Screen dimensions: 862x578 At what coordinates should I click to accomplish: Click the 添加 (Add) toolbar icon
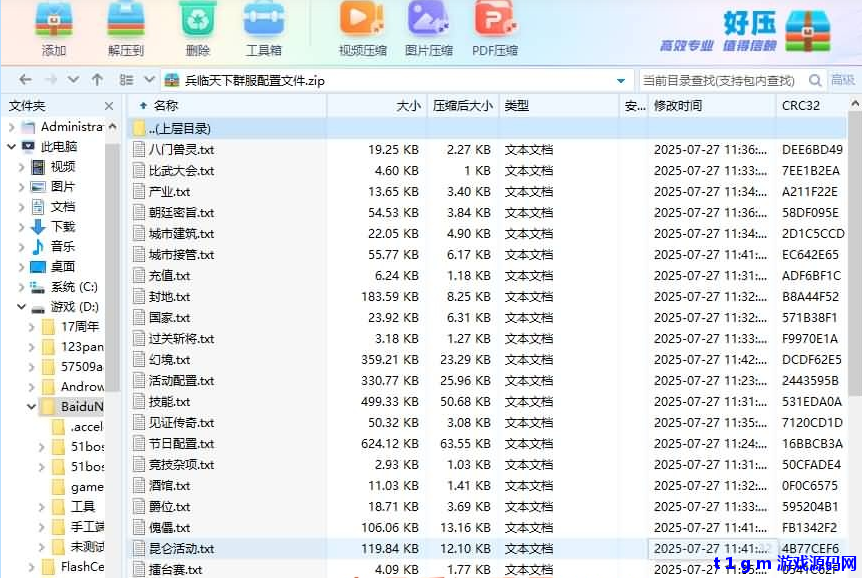(53, 27)
